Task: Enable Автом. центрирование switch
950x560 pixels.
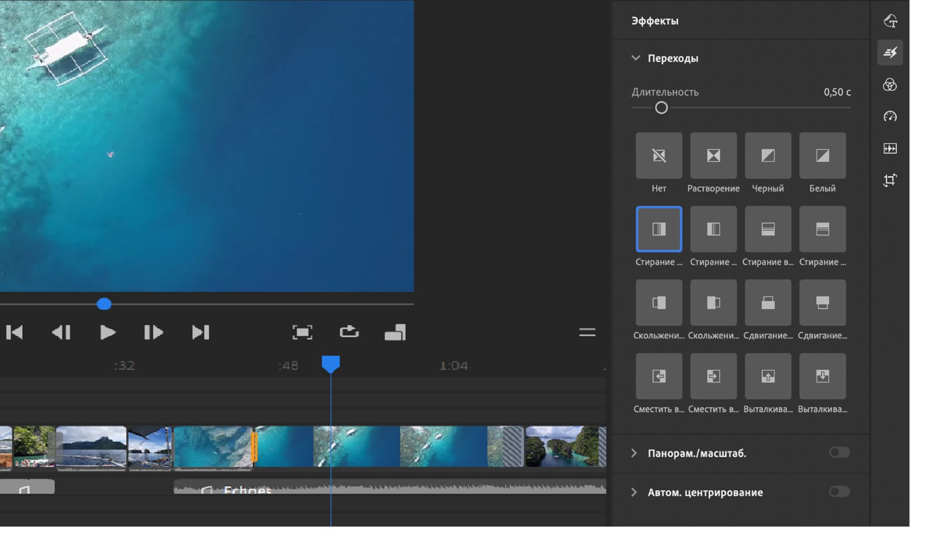Action: click(839, 491)
